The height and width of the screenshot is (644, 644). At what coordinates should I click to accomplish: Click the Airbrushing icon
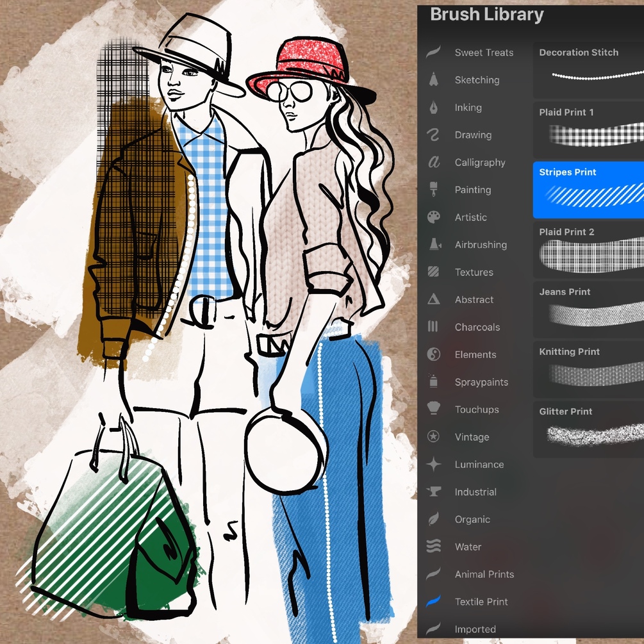[x=434, y=244]
